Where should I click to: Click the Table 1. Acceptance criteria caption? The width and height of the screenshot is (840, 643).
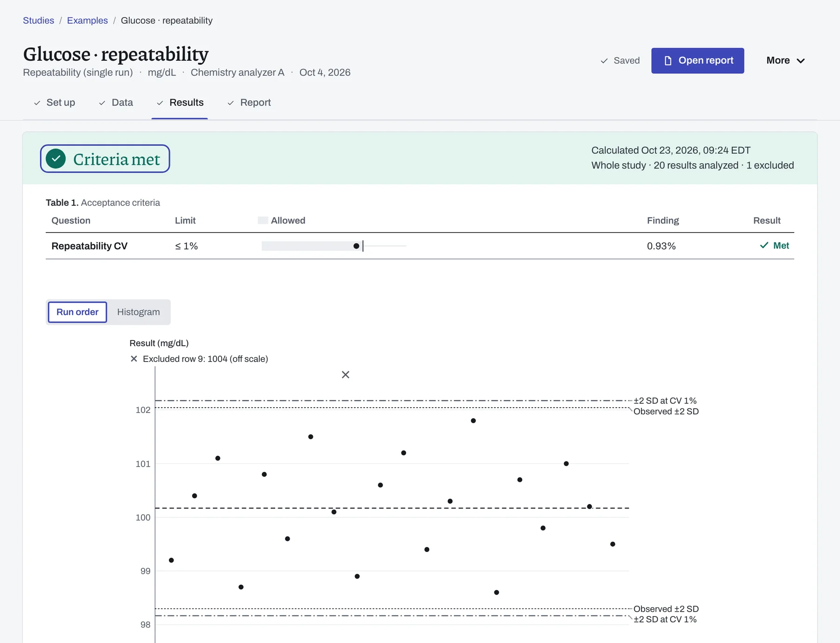103,203
